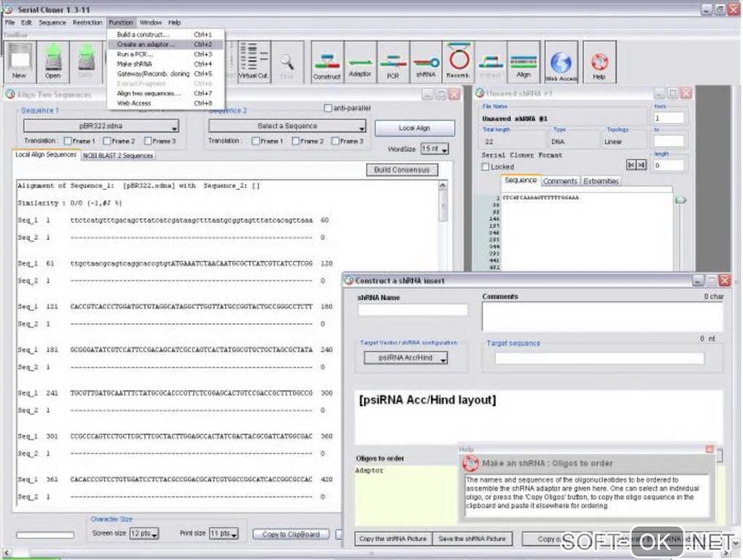
Task: Open the pBR322.xdna Sequence 1 dropdown
Action: point(101,126)
